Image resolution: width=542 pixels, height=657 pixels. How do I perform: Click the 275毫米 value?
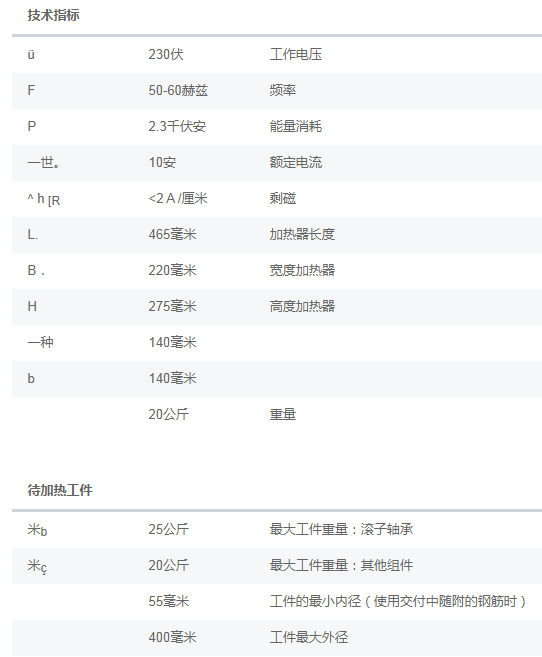[x=172, y=307]
